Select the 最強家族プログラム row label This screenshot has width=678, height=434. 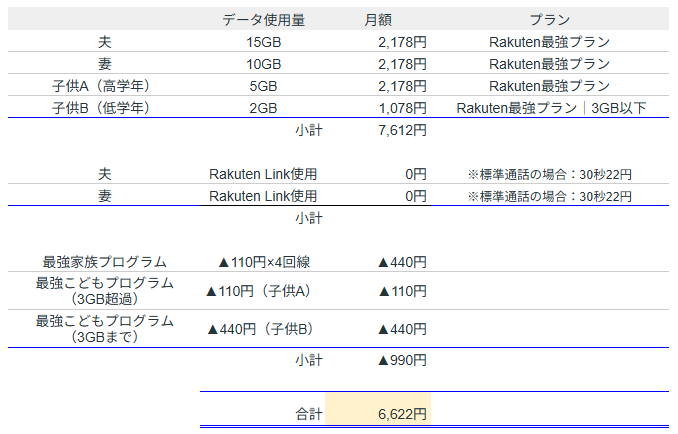pyautogui.click(x=105, y=262)
